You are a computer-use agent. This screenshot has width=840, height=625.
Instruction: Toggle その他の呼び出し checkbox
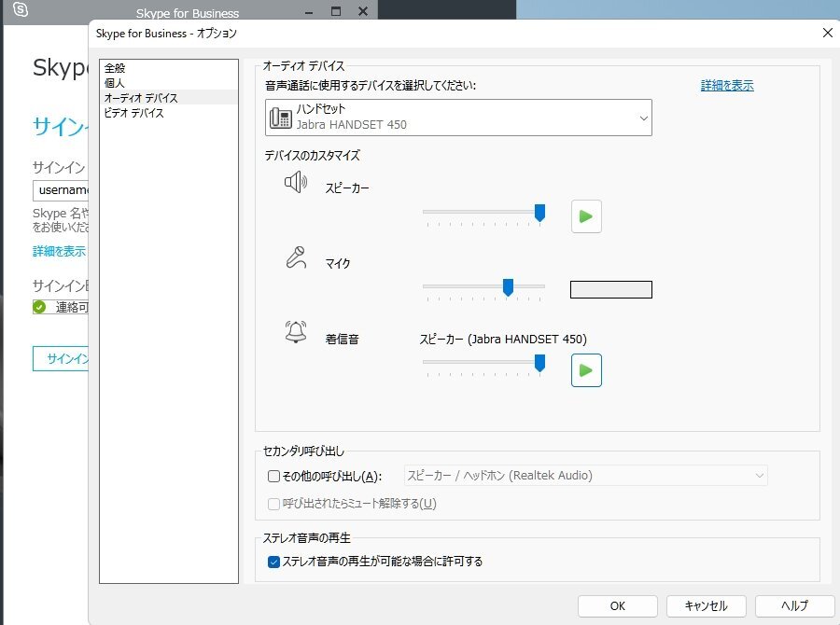273,476
